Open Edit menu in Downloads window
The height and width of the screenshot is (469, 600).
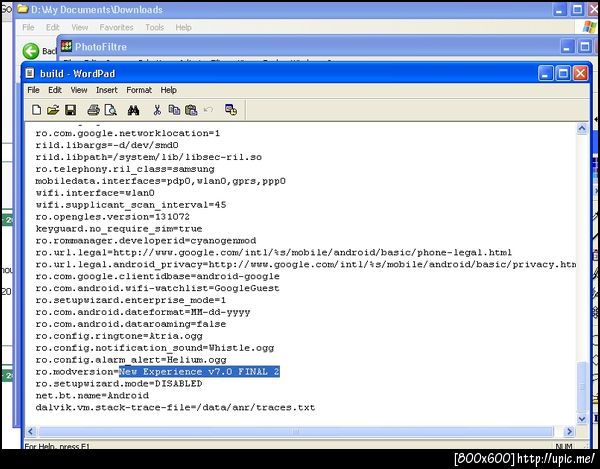pos(52,27)
